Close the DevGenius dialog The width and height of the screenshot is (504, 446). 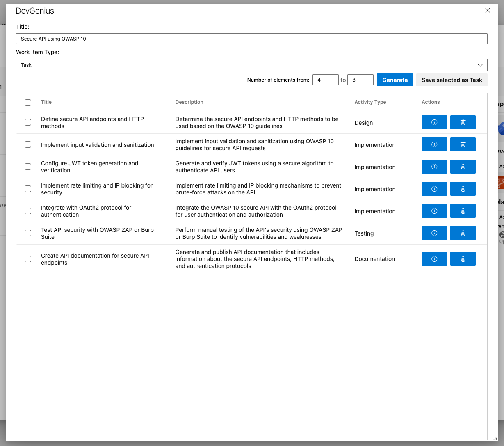tap(487, 11)
